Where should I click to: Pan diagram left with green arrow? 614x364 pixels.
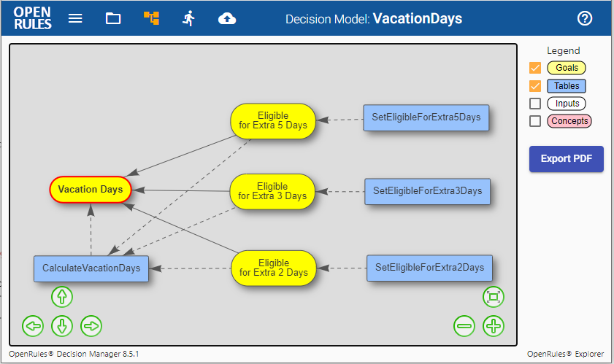pyautogui.click(x=33, y=326)
